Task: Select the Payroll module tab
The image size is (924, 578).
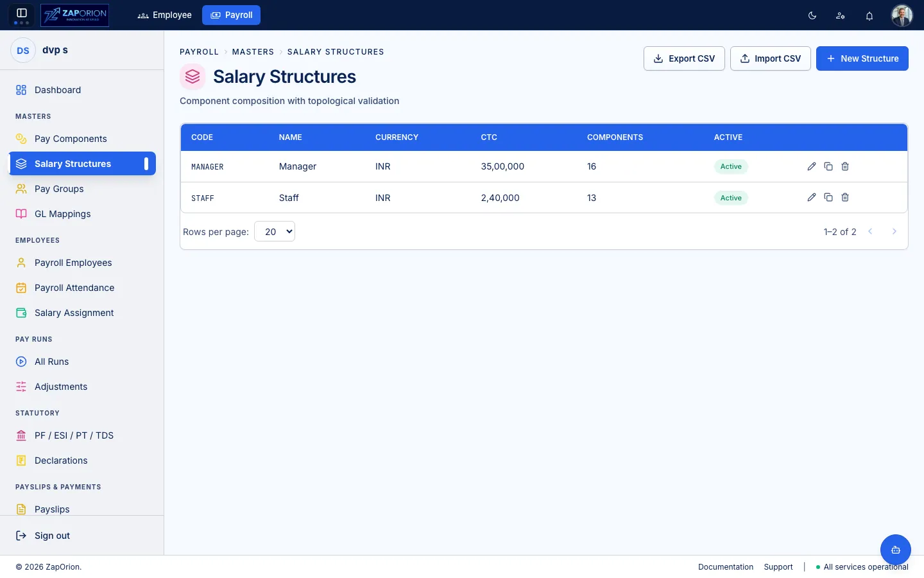Action: point(231,15)
